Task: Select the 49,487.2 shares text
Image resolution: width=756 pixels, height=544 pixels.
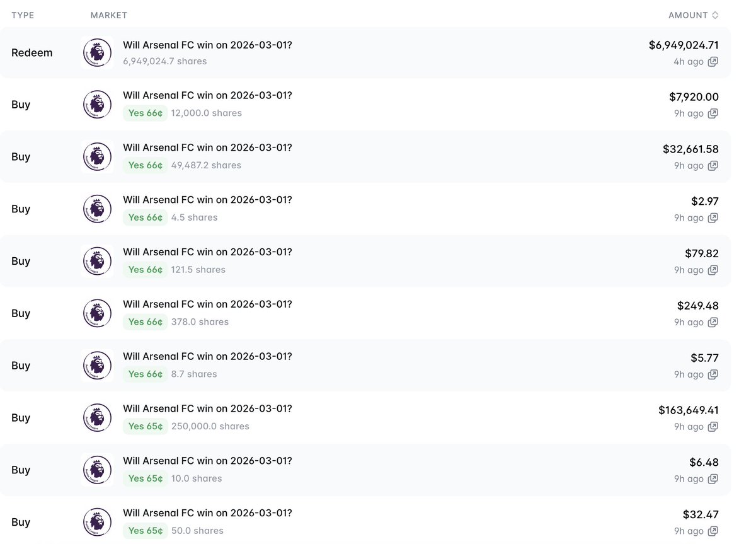Action: (206, 165)
